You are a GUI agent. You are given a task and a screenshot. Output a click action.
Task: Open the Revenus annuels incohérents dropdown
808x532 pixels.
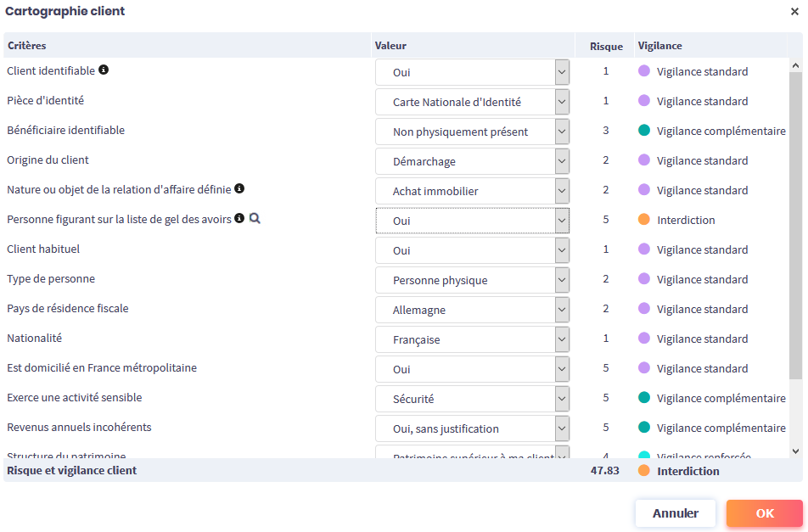[x=472, y=428]
